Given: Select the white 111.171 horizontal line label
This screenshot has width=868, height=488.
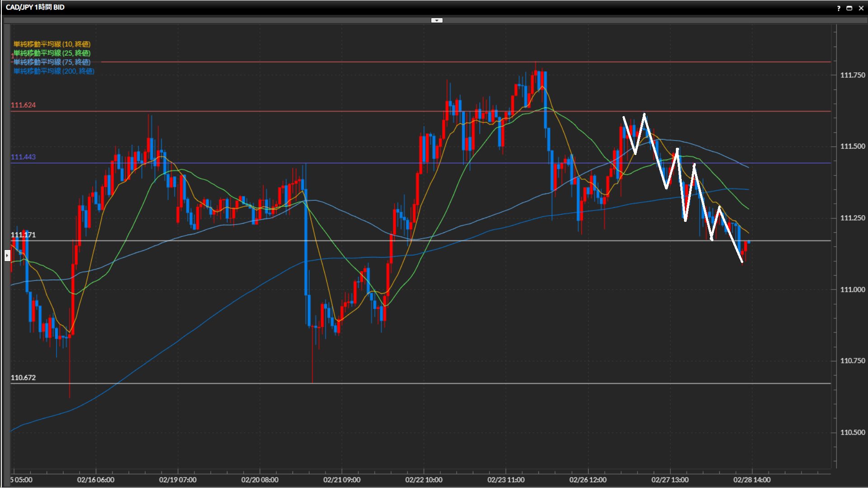Looking at the screenshot, I should 23,235.
